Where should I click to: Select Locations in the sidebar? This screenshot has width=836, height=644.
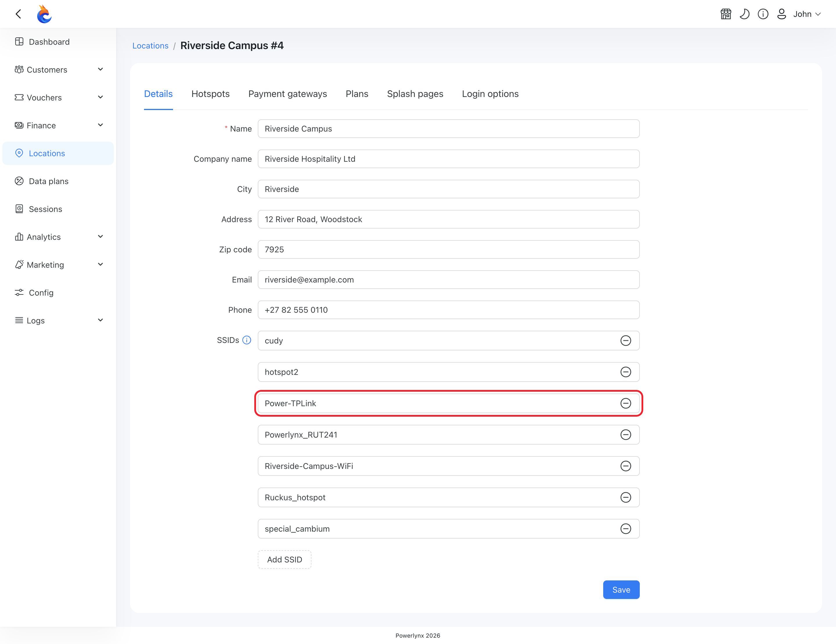tap(58, 154)
